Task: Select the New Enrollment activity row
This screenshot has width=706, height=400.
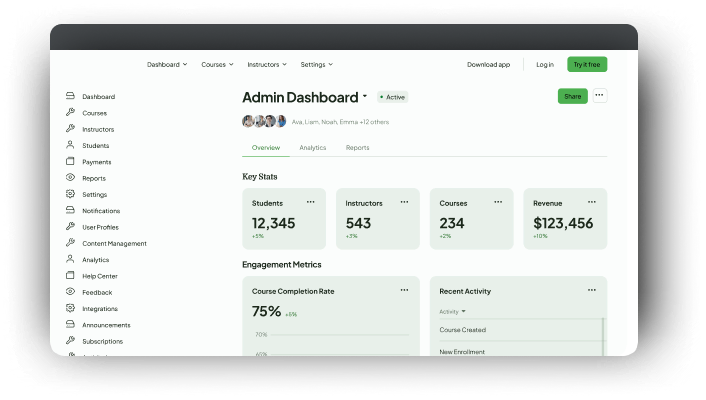Action: (x=520, y=350)
